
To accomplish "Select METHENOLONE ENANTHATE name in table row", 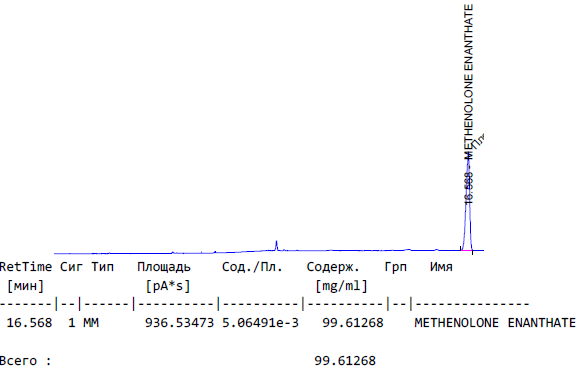I will pos(495,323).
